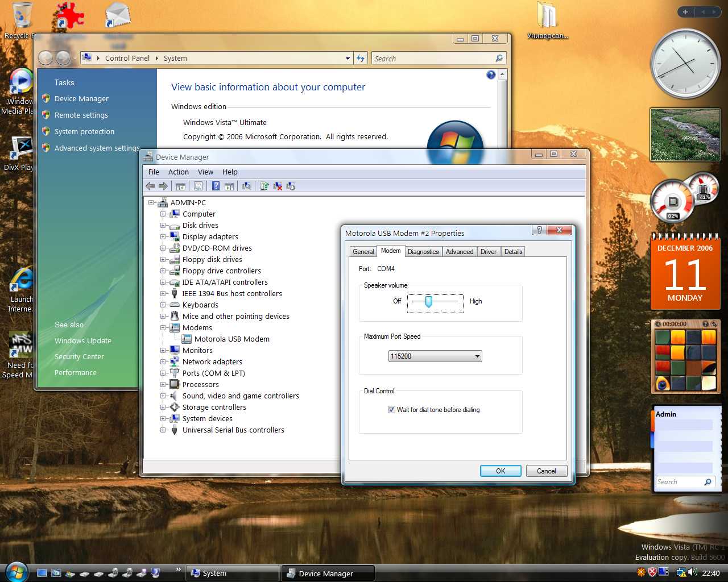Open the Action menu in Device Manager

click(178, 172)
